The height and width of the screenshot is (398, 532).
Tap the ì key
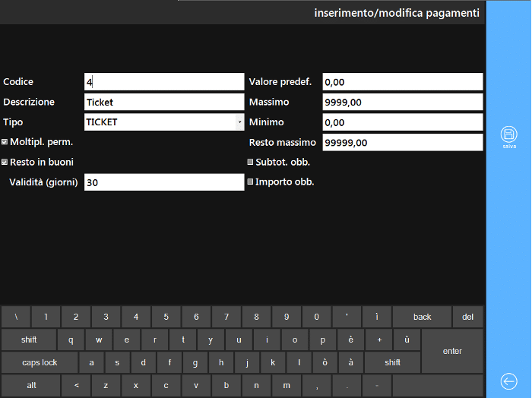coord(377,317)
